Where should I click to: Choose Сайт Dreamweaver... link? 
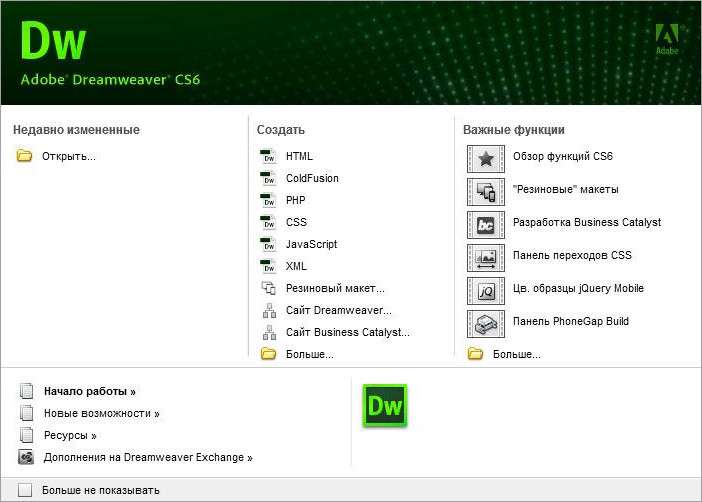pos(339,310)
